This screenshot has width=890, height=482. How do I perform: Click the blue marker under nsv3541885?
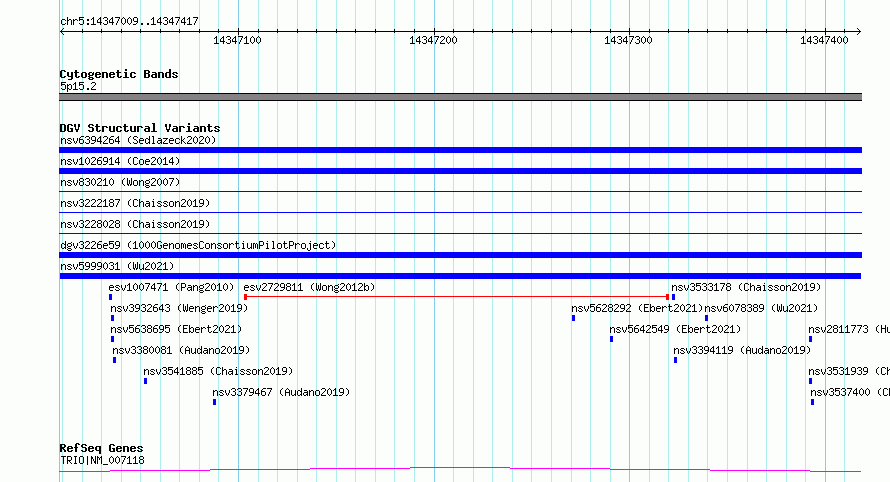pyautogui.click(x=145, y=381)
